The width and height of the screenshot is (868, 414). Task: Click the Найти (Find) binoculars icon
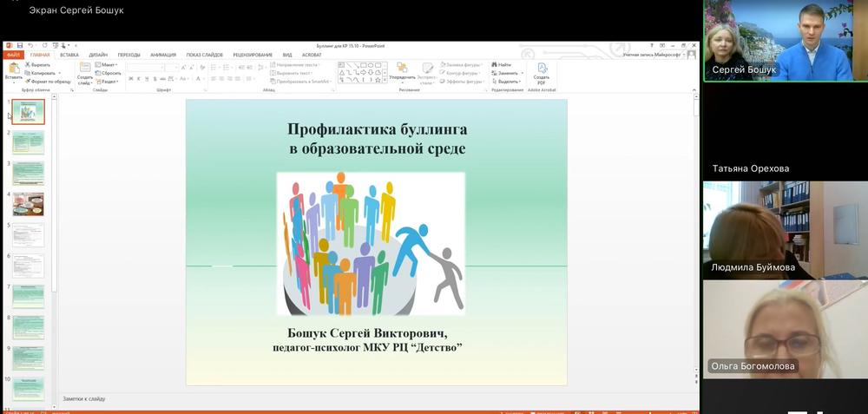(x=495, y=64)
